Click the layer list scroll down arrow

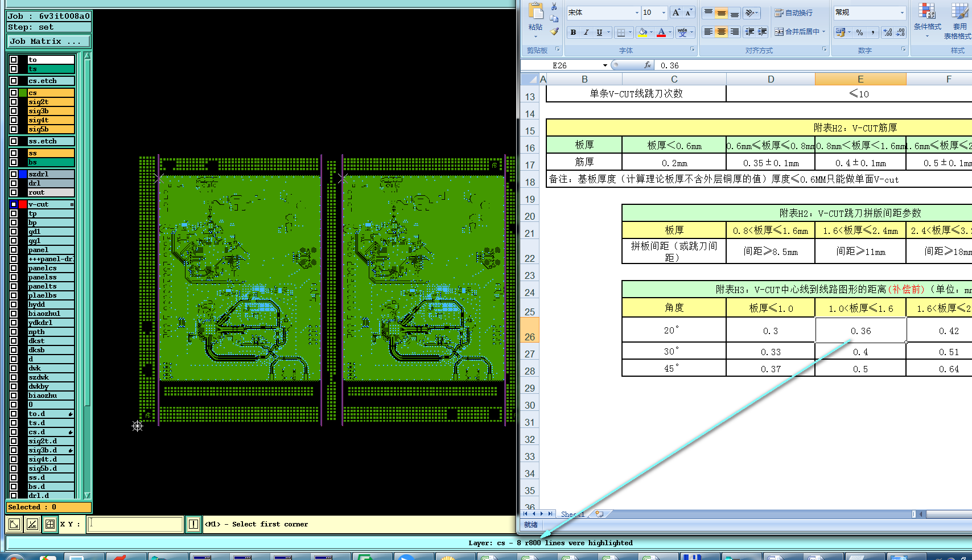point(87,496)
